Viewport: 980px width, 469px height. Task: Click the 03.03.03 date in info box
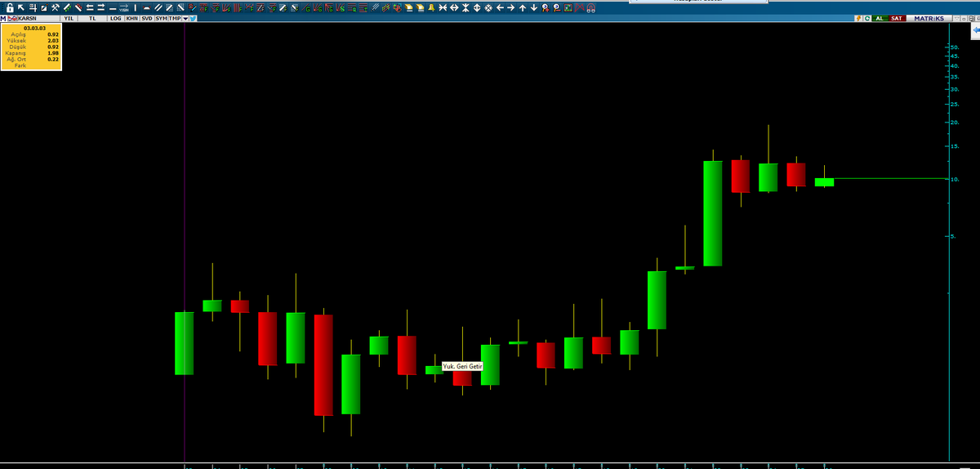[33, 28]
